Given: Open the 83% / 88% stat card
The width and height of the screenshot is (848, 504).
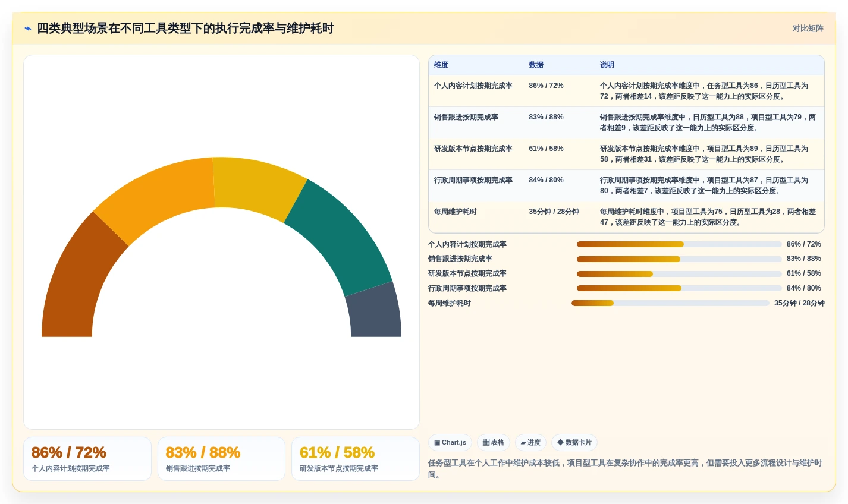Looking at the screenshot, I should (221, 459).
